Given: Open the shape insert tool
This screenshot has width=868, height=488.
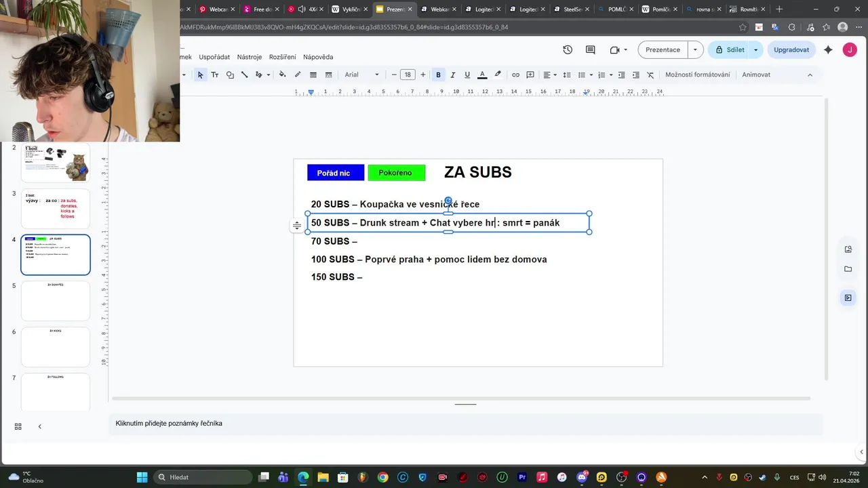Looking at the screenshot, I should pos(230,75).
